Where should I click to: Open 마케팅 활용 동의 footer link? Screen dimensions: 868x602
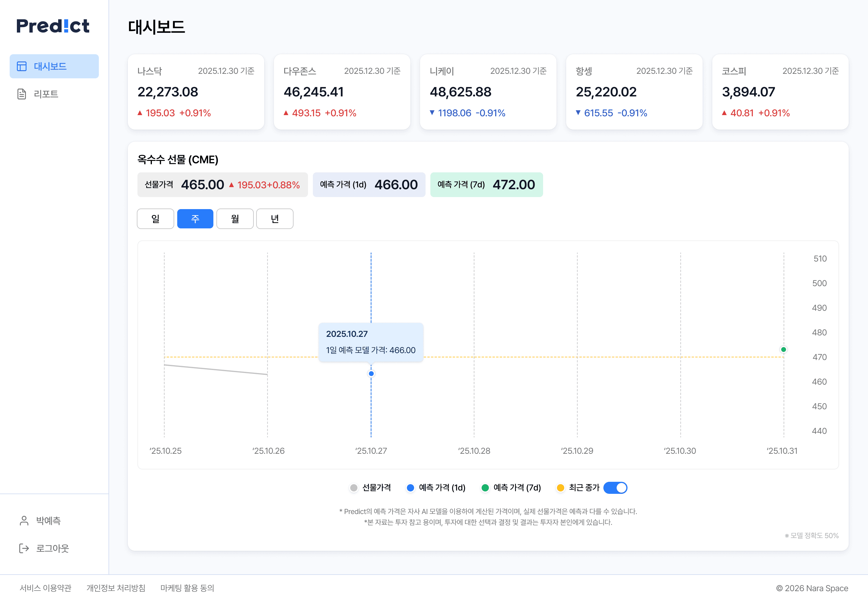click(x=187, y=588)
